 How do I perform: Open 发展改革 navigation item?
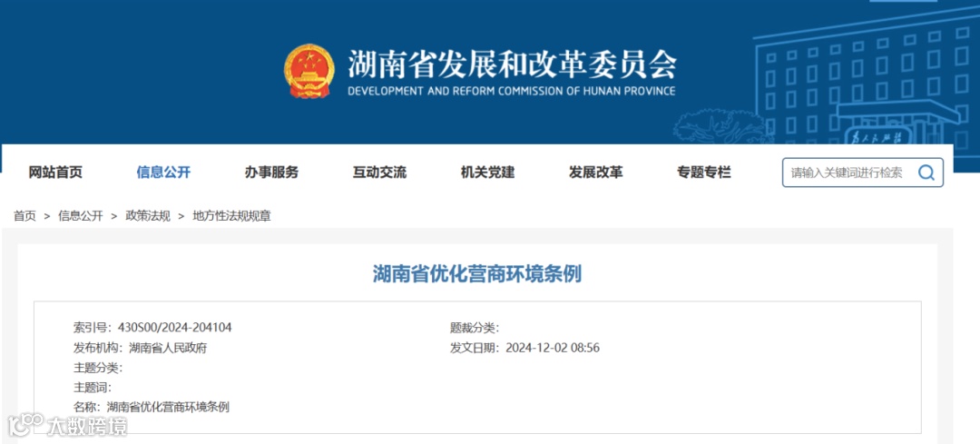coord(595,173)
